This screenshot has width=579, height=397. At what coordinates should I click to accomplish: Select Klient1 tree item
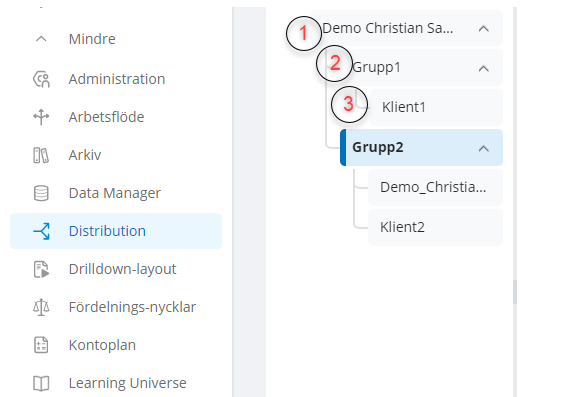(x=436, y=107)
